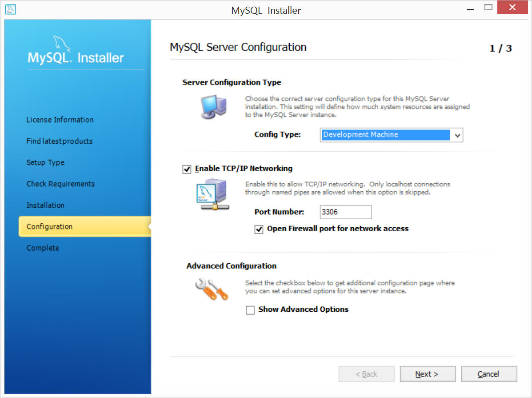Click the computer icon under Server Configuration Type
This screenshot has width=532, height=398.
(x=213, y=107)
